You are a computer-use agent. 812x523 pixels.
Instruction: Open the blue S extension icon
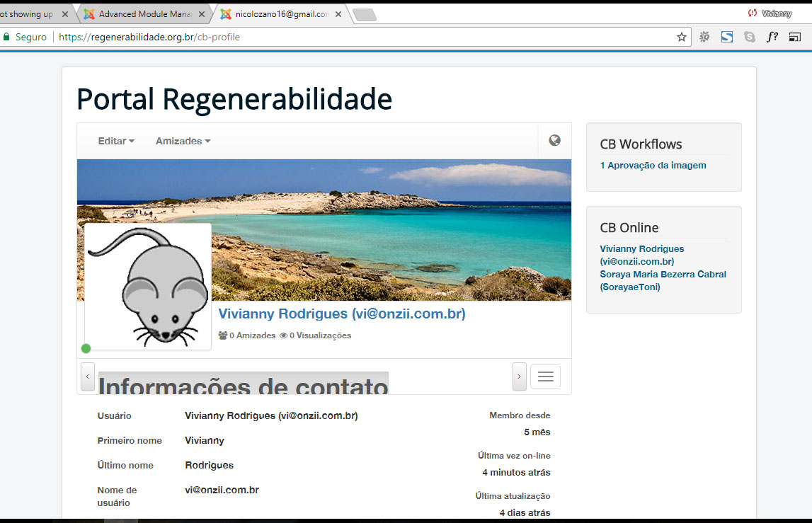[727, 37]
